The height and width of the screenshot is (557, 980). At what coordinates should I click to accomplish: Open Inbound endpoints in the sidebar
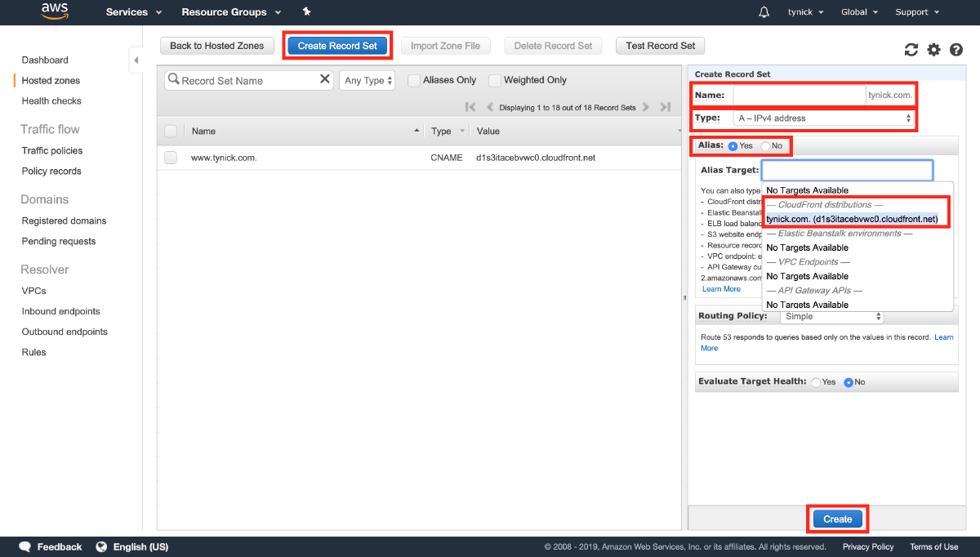61,311
